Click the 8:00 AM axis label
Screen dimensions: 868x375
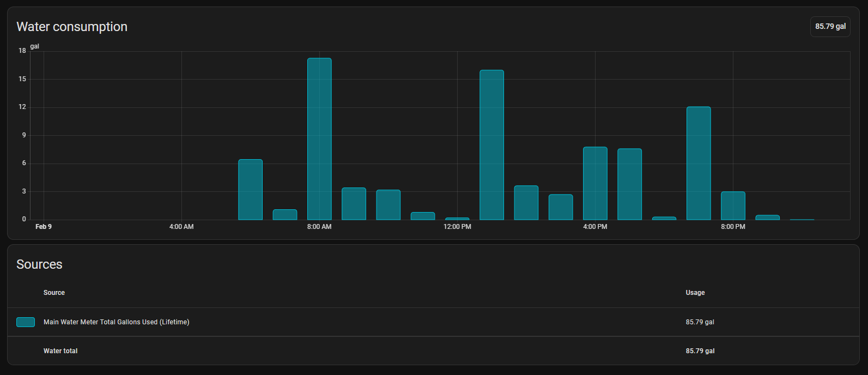pos(319,227)
